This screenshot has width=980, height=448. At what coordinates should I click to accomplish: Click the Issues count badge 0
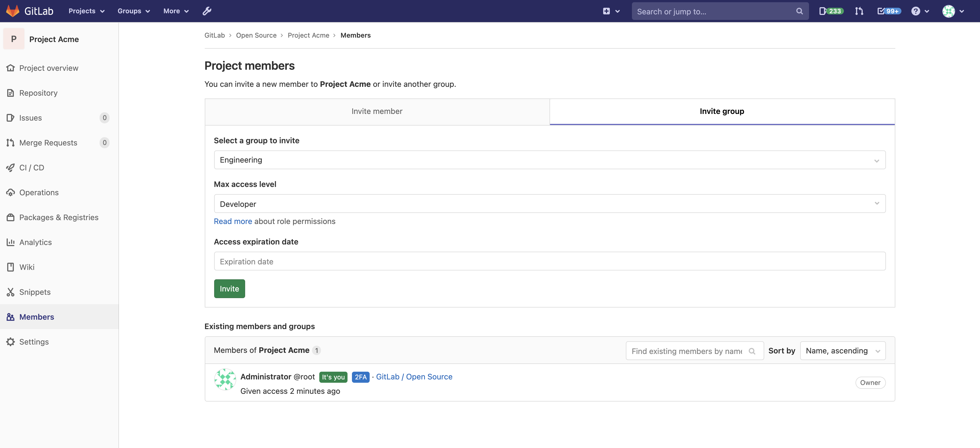pos(105,118)
